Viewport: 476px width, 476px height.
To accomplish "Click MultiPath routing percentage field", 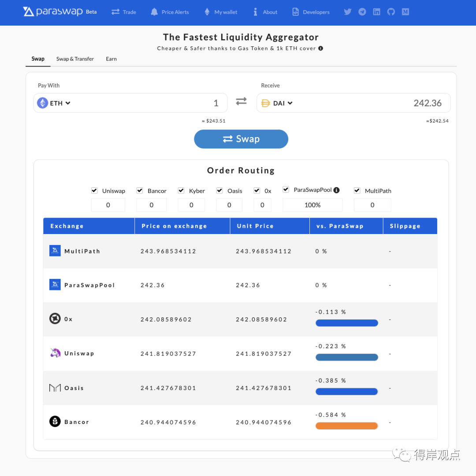I will (x=372, y=205).
